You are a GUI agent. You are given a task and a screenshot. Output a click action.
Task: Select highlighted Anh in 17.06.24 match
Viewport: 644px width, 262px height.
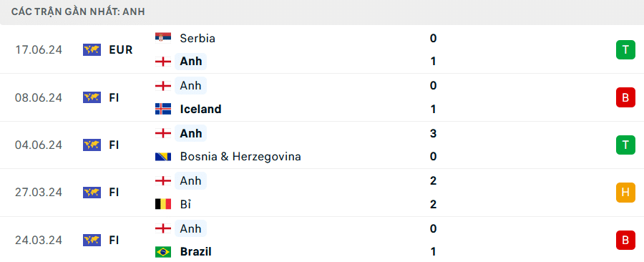[x=190, y=61]
